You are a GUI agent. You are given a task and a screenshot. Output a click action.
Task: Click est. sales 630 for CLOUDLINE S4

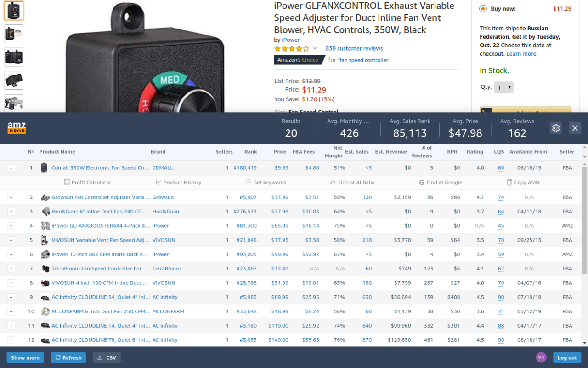click(367, 297)
